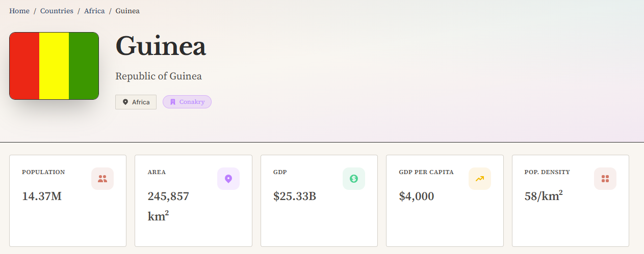Viewport: 644px width, 254px height.
Task: Select the GDP per capita $4,000 card
Action: point(445,201)
